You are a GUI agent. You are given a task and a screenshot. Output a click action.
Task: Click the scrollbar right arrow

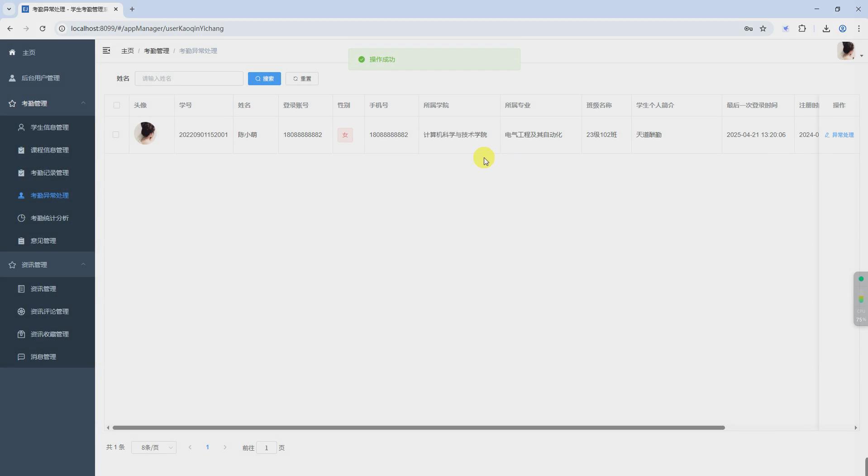tap(856, 428)
